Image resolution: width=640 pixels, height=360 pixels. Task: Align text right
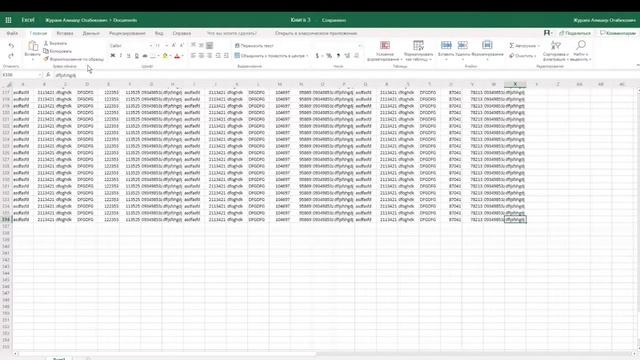click(x=209, y=56)
